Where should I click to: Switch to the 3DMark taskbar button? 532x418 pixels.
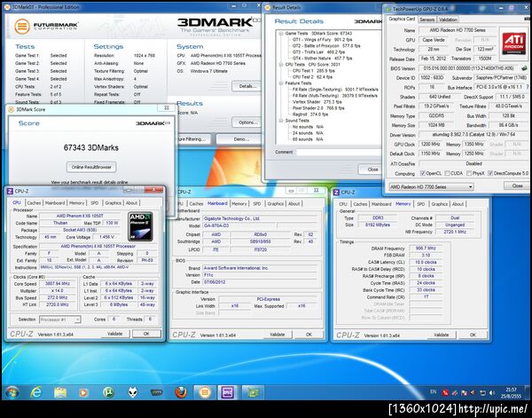click(205, 392)
